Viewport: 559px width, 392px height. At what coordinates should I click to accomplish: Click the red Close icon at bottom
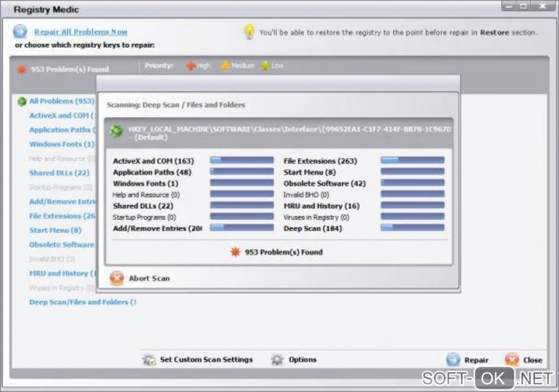512,360
